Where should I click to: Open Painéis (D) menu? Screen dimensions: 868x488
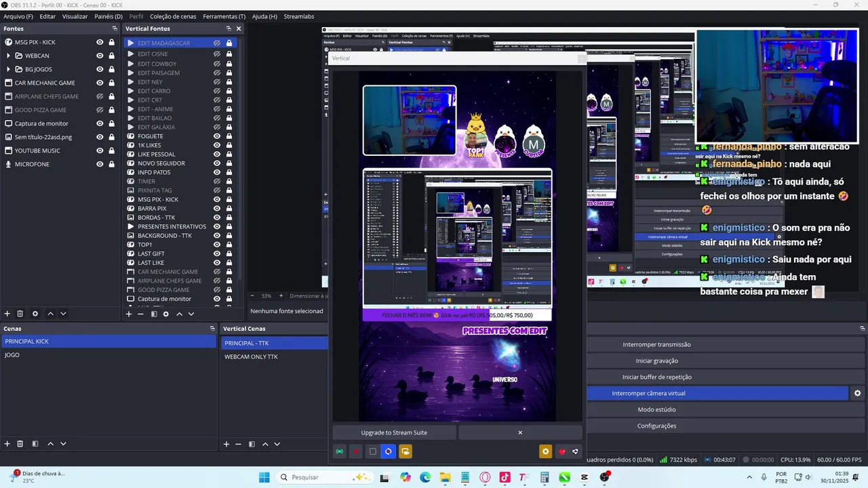pos(108,16)
